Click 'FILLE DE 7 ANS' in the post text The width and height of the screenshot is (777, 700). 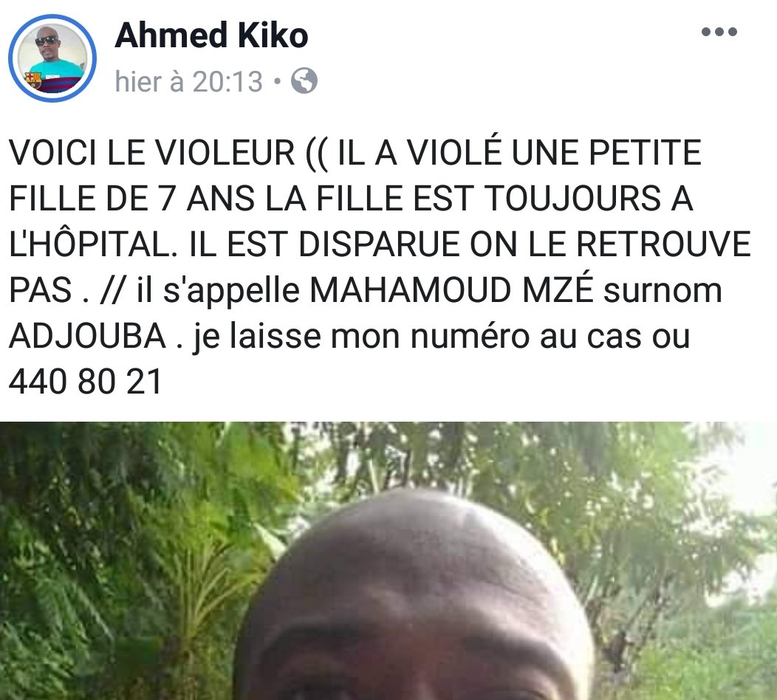131,198
